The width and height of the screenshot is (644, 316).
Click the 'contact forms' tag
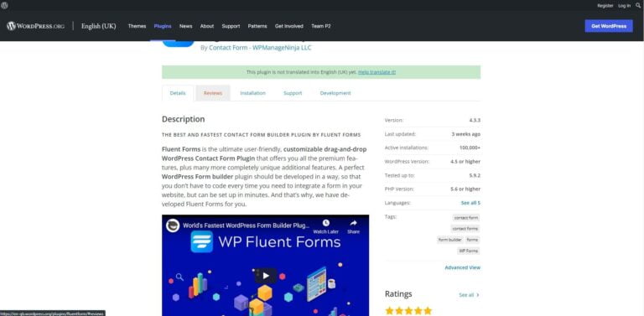point(465,229)
